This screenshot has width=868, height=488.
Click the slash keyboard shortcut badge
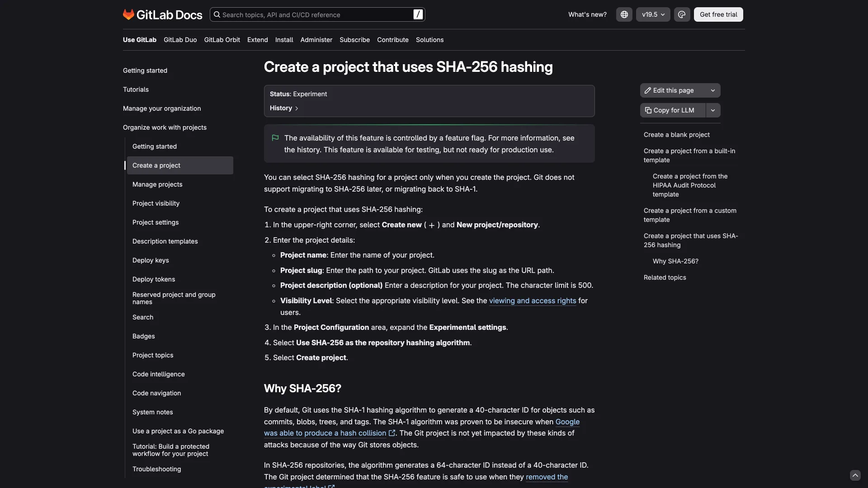[418, 14]
